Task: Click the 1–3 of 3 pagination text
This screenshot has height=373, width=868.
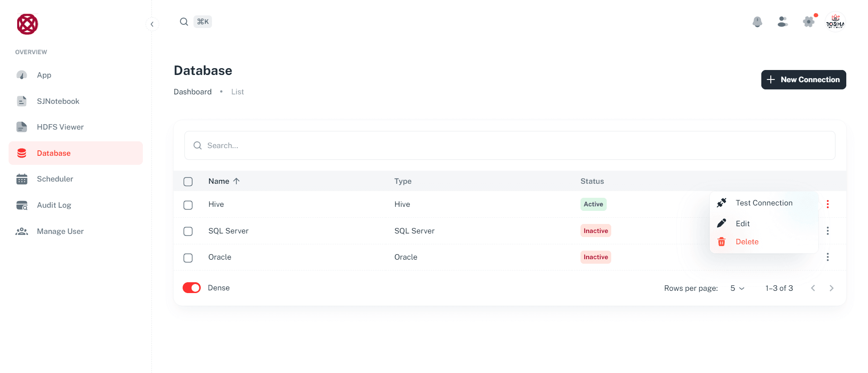Action: pyautogui.click(x=779, y=288)
